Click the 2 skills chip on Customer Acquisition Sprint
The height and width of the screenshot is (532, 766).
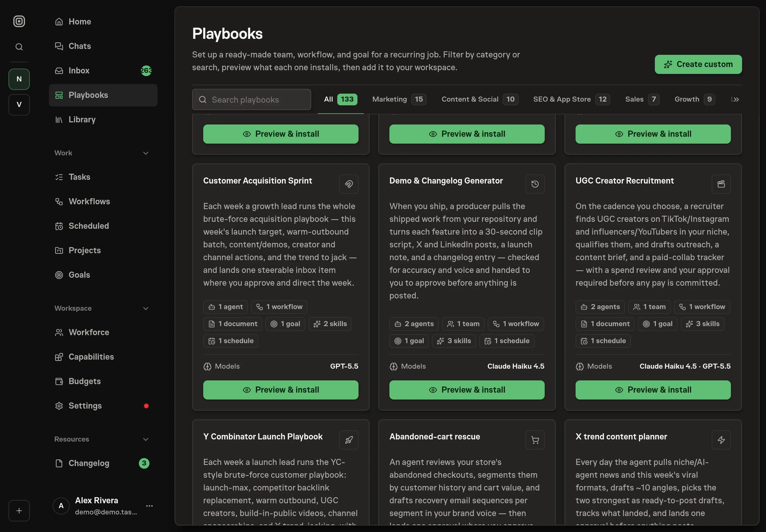(330, 324)
